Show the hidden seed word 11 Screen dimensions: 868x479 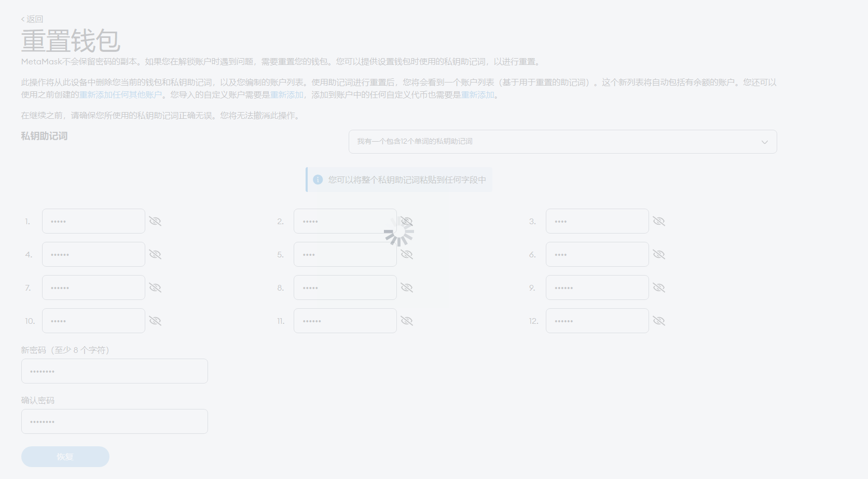click(407, 321)
